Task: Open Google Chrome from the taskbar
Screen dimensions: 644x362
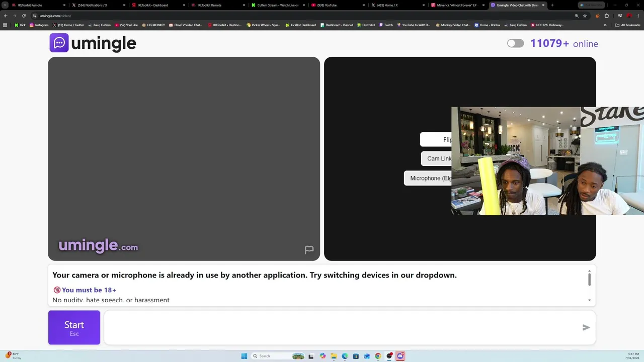Action: (x=378, y=356)
